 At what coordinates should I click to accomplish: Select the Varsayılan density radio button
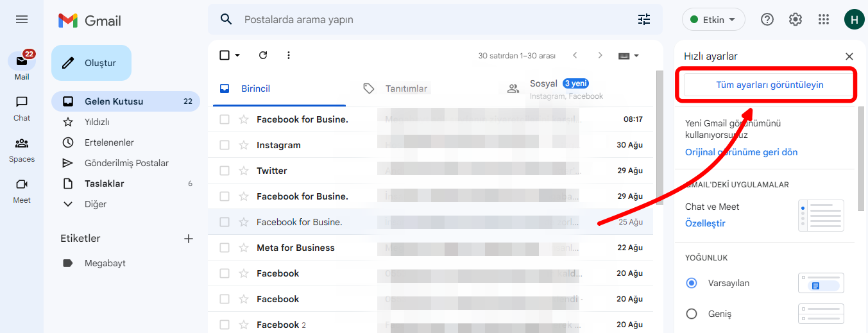coord(692,283)
